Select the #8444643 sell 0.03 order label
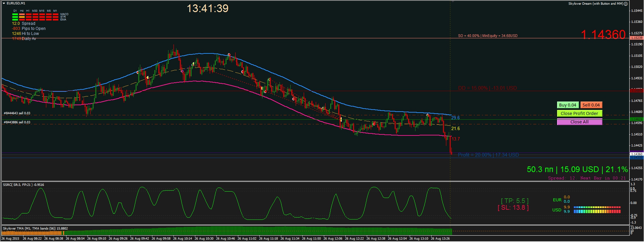This screenshot has width=644, height=242. (17, 113)
